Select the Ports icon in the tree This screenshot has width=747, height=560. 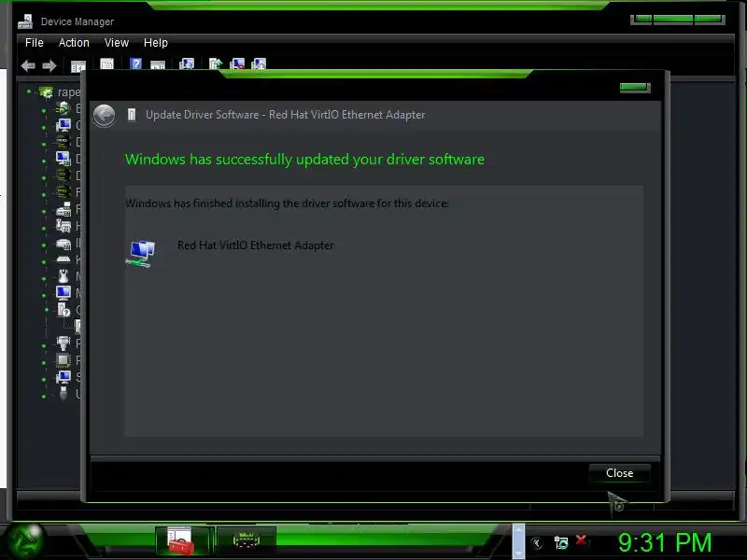click(63, 343)
